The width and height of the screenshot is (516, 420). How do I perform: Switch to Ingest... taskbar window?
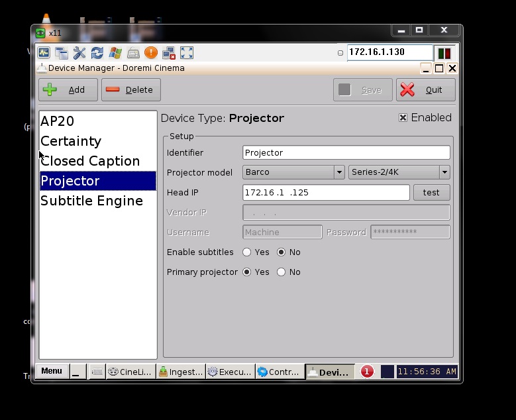click(181, 372)
